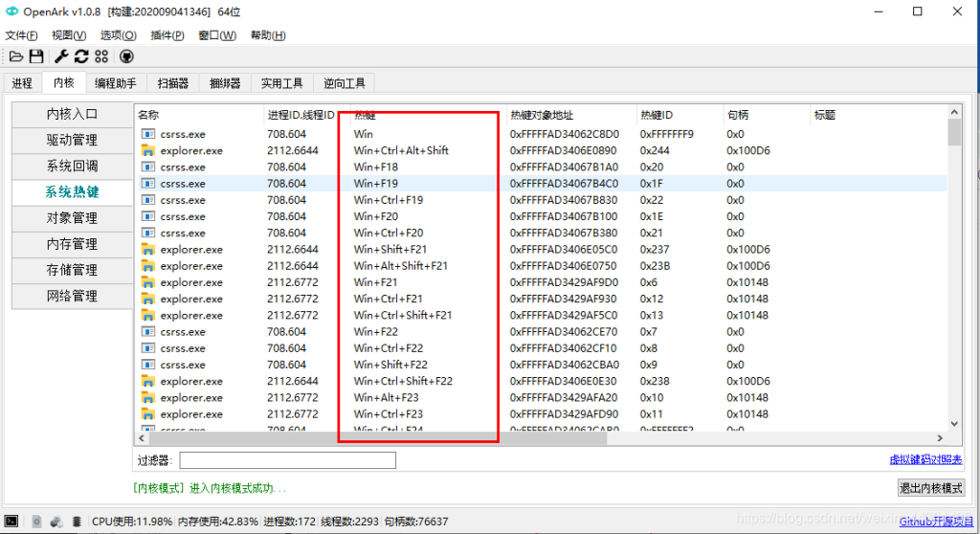
Task: Click address 0xFFFFFAD34062C8D0
Action: (x=565, y=134)
